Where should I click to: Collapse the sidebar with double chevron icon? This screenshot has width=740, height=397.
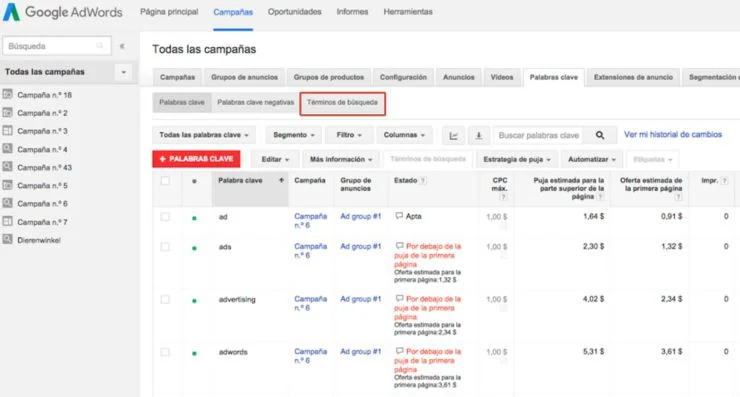[x=122, y=46]
